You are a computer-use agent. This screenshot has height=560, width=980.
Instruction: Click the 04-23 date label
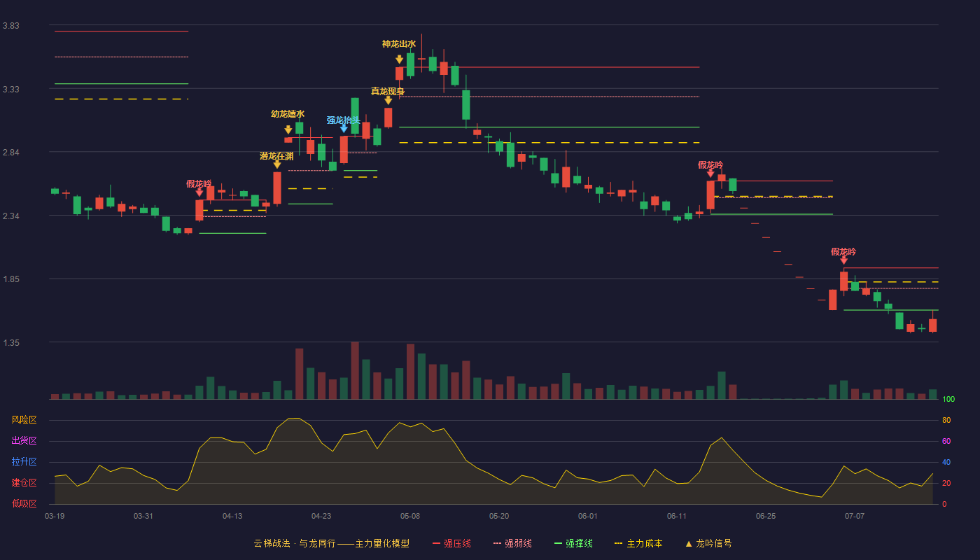pyautogui.click(x=321, y=516)
